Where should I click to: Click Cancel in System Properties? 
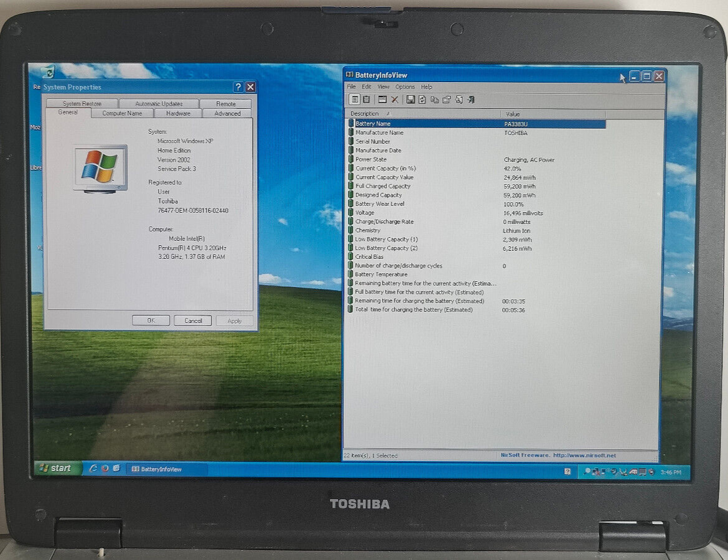pyautogui.click(x=193, y=320)
